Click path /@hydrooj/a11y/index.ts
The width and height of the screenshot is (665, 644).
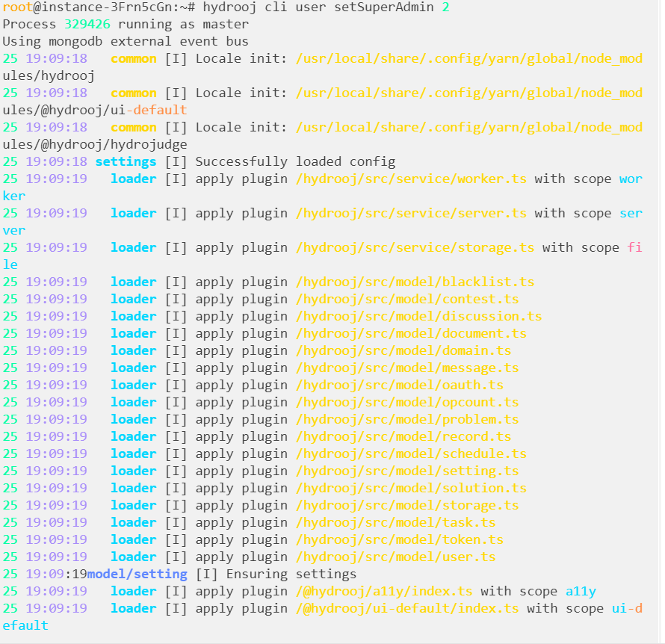[384, 591]
